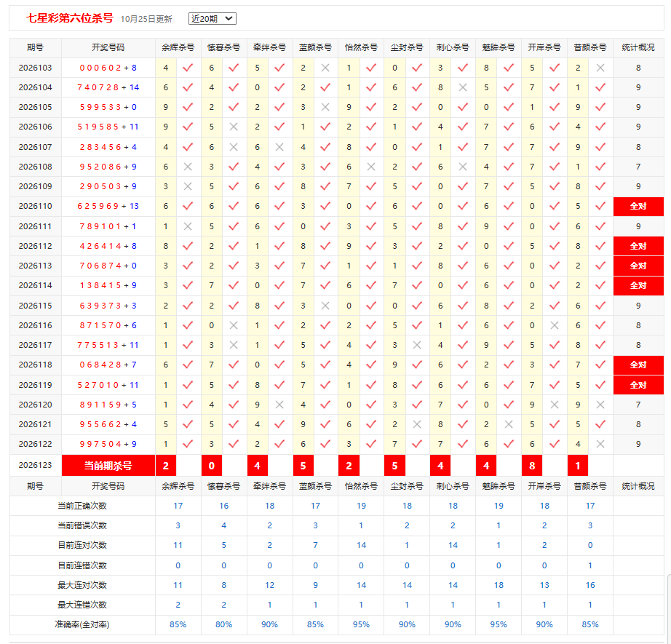Click the 当前正确次数 row label
The image size is (671, 644).
point(82,506)
